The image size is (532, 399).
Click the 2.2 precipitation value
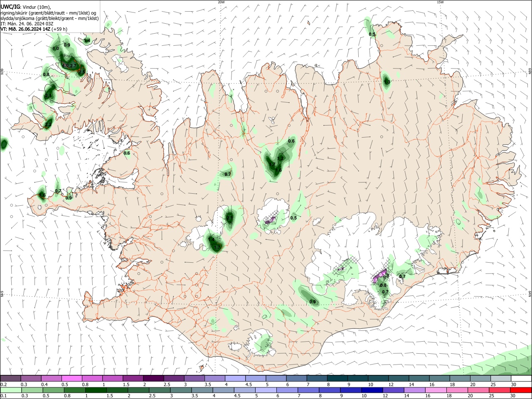pyautogui.click(x=48, y=124)
